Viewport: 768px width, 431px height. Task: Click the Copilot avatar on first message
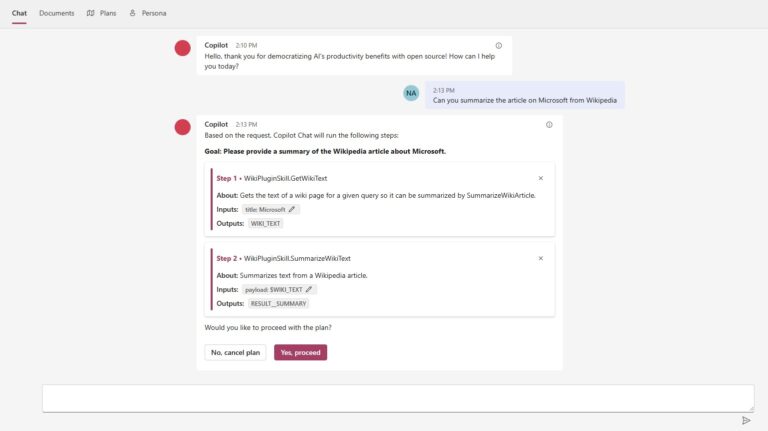tap(183, 48)
